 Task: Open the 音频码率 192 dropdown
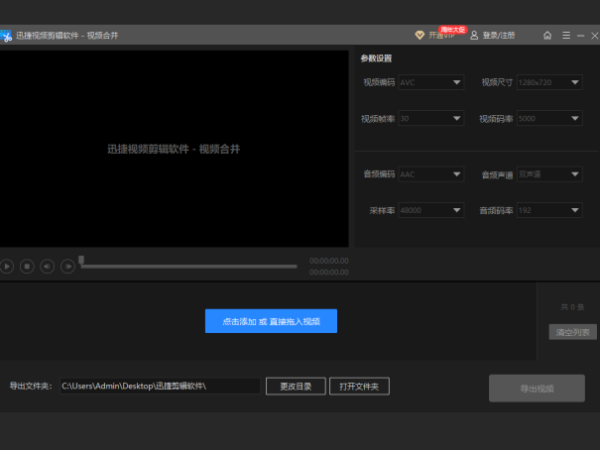click(x=549, y=211)
